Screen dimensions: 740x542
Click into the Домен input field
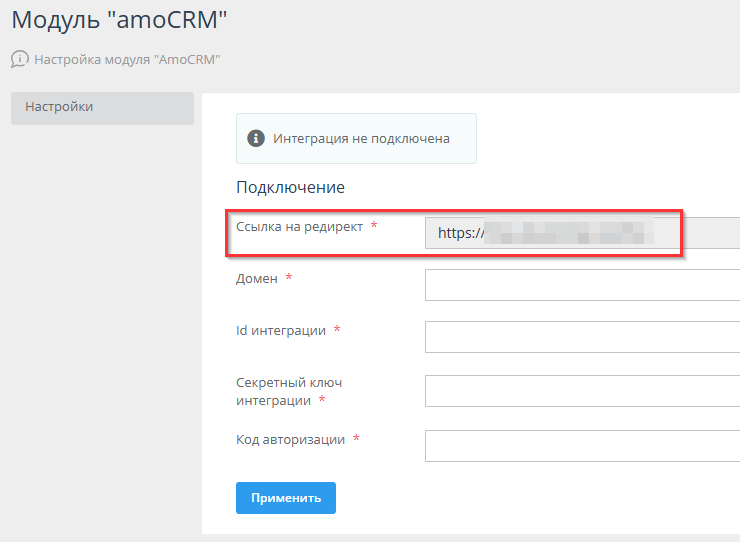[x=582, y=285]
